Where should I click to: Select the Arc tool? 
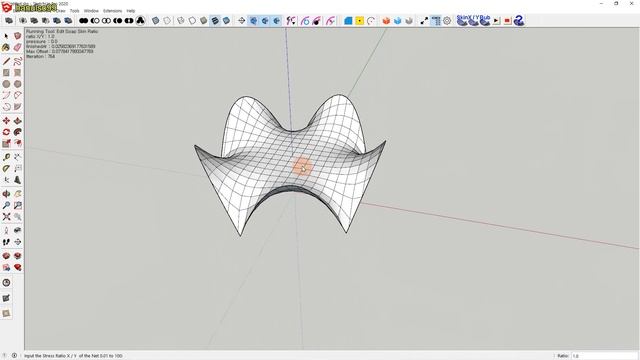coord(6,96)
